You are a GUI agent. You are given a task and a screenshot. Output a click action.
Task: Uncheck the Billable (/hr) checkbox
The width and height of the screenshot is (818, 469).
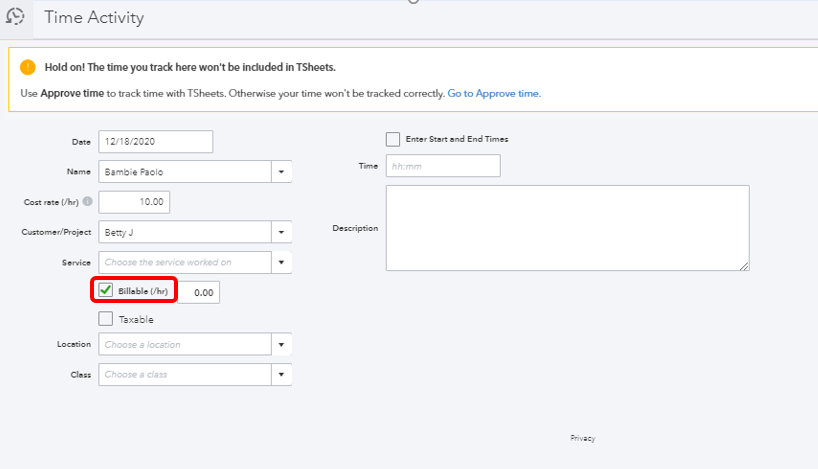(106, 291)
